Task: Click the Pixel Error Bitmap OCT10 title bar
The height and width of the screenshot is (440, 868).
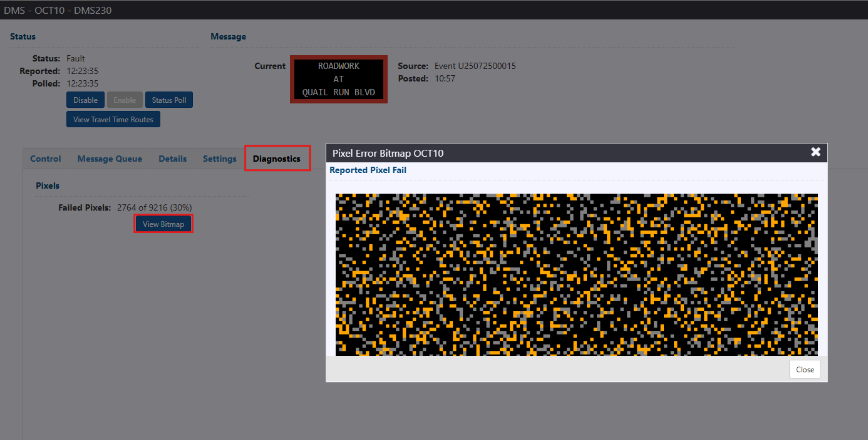Action: coord(501,153)
